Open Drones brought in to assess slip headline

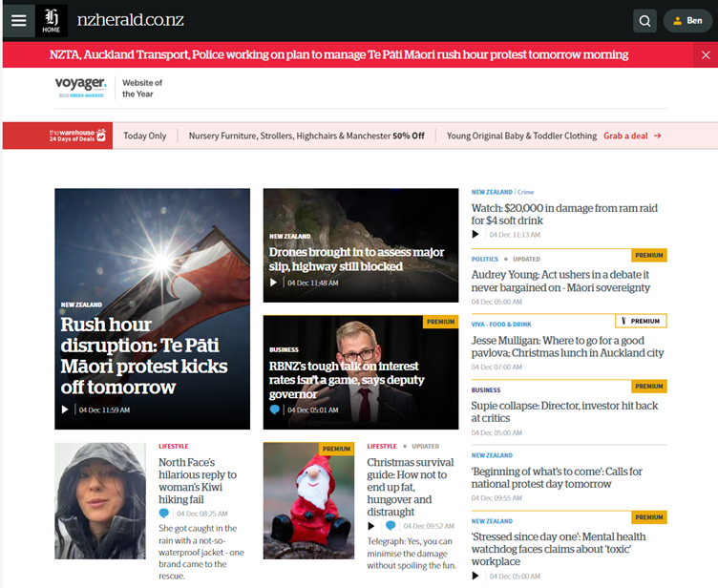tap(357, 260)
